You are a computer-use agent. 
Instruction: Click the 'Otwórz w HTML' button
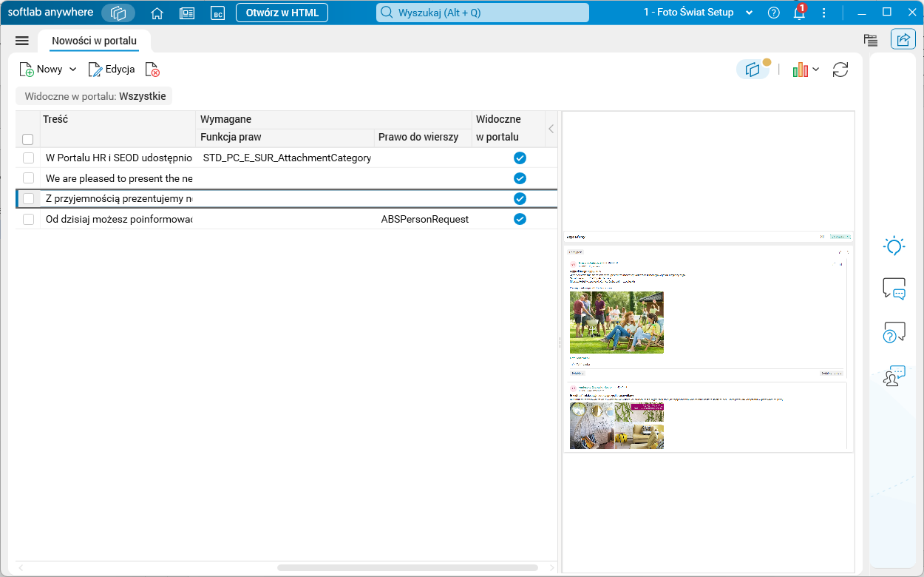(282, 13)
